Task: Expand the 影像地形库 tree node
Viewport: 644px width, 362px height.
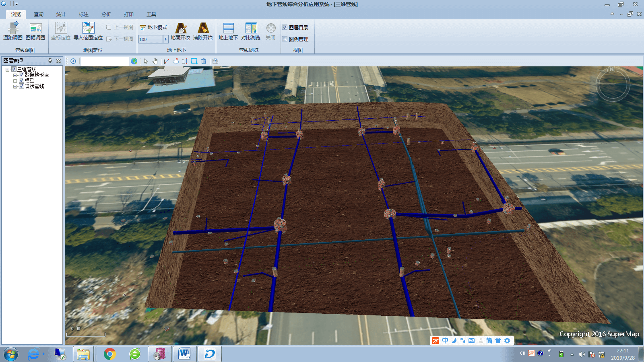Action: click(x=15, y=75)
